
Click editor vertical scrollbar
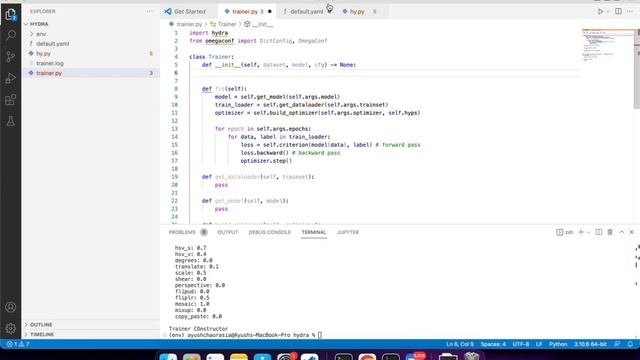click(637, 69)
